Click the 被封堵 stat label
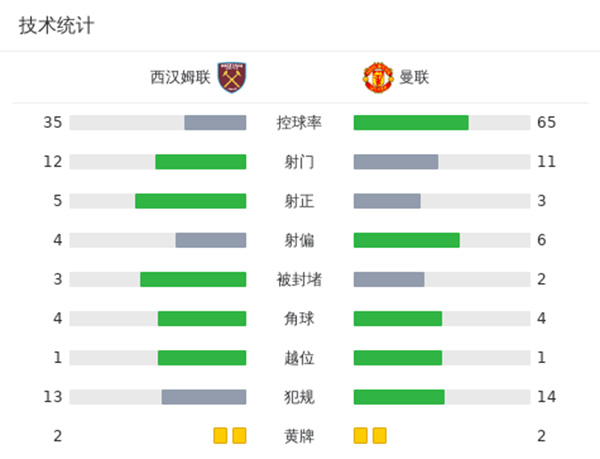The image size is (600, 459). point(299,279)
